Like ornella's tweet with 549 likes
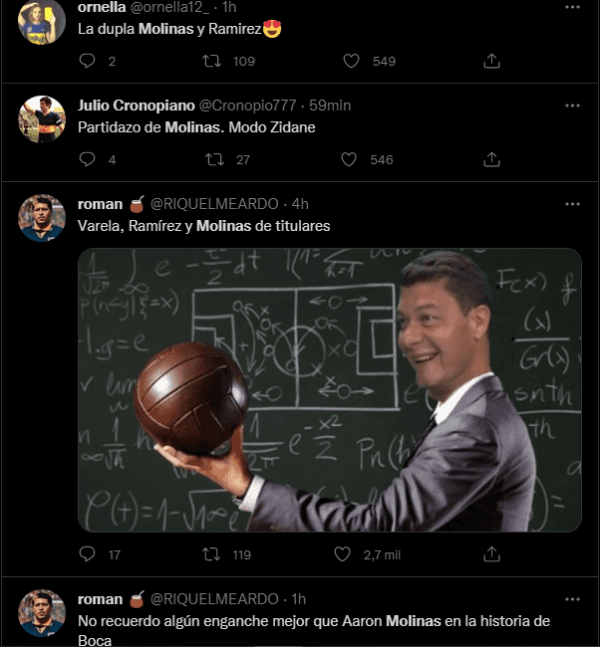The height and width of the screenshot is (647, 600). point(351,61)
